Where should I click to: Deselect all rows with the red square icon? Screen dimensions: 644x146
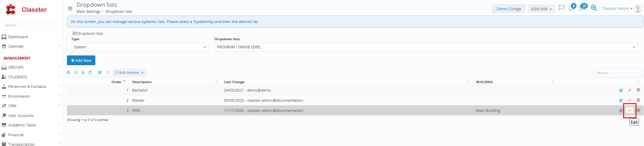point(108,73)
